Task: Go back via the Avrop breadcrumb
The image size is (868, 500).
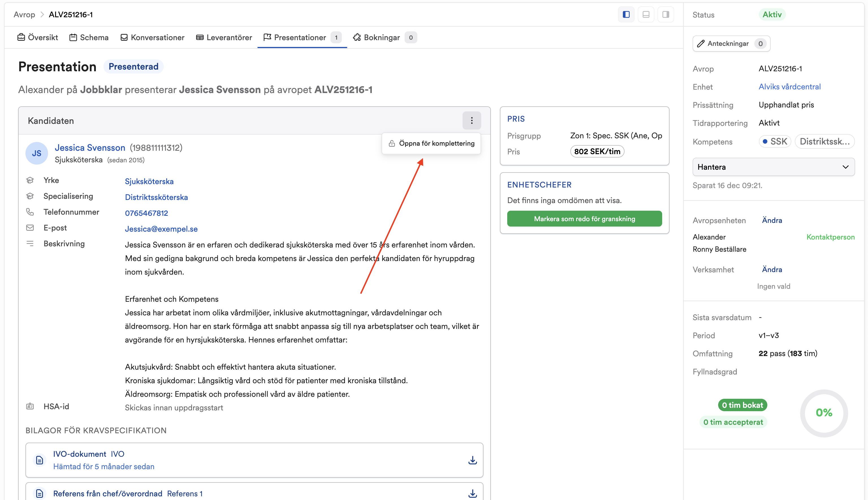Action: coord(24,14)
